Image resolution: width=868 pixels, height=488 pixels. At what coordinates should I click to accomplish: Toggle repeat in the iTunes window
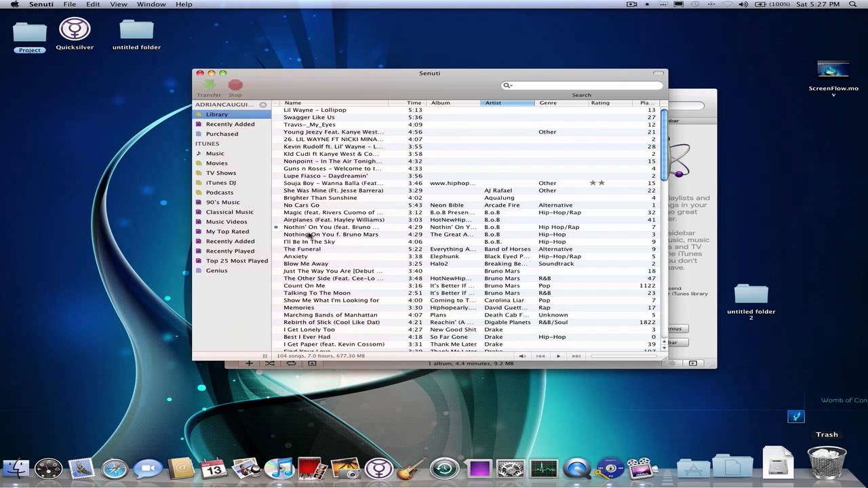[291, 363]
